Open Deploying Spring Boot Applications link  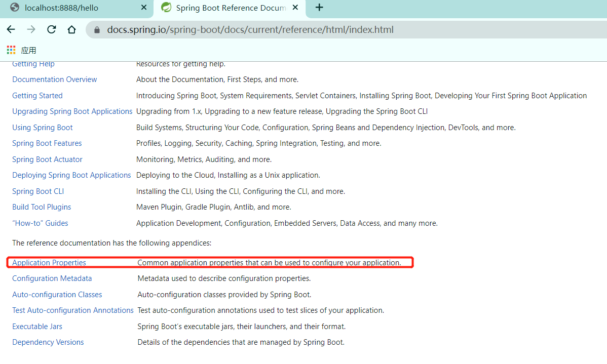coord(71,175)
